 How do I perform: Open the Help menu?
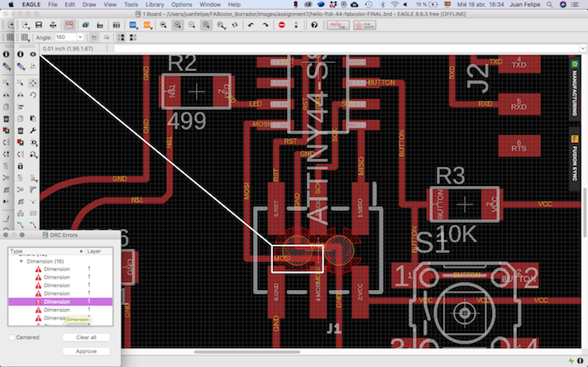pos(234,4)
